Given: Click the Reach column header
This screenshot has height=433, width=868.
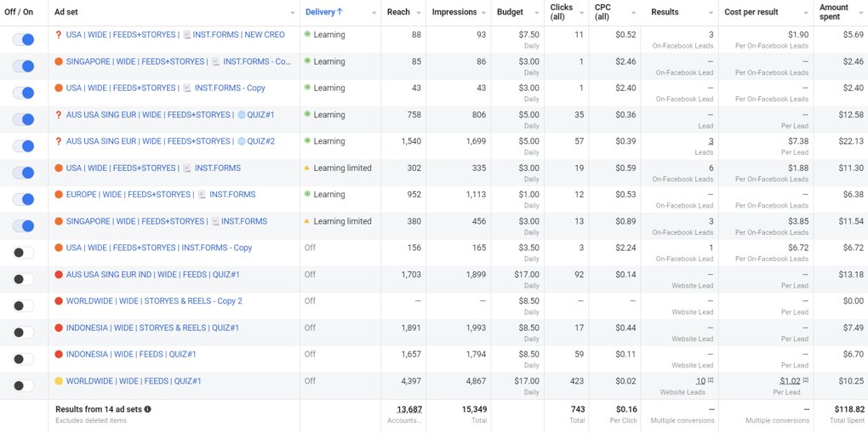Looking at the screenshot, I should tap(398, 12).
